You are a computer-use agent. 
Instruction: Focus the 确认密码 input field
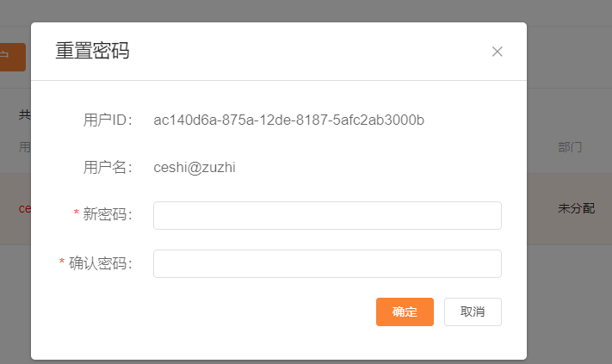[327, 263]
